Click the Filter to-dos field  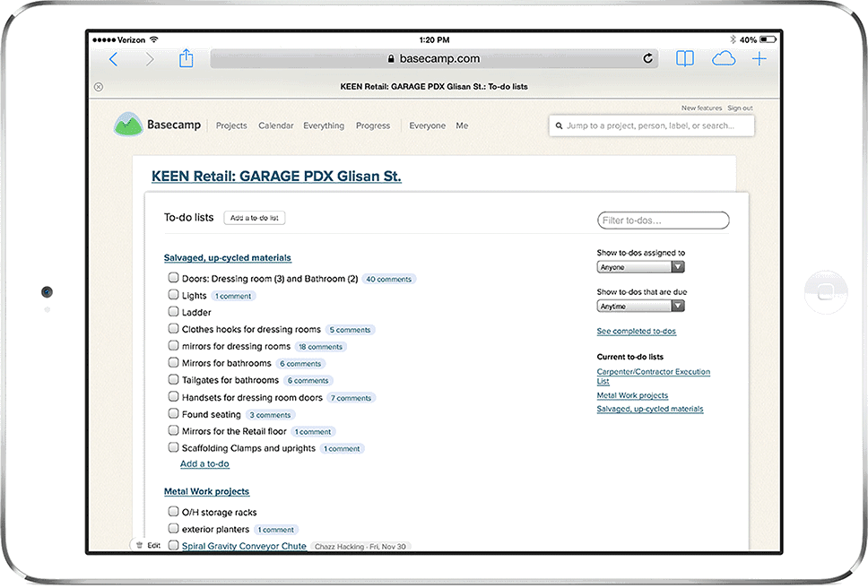664,220
